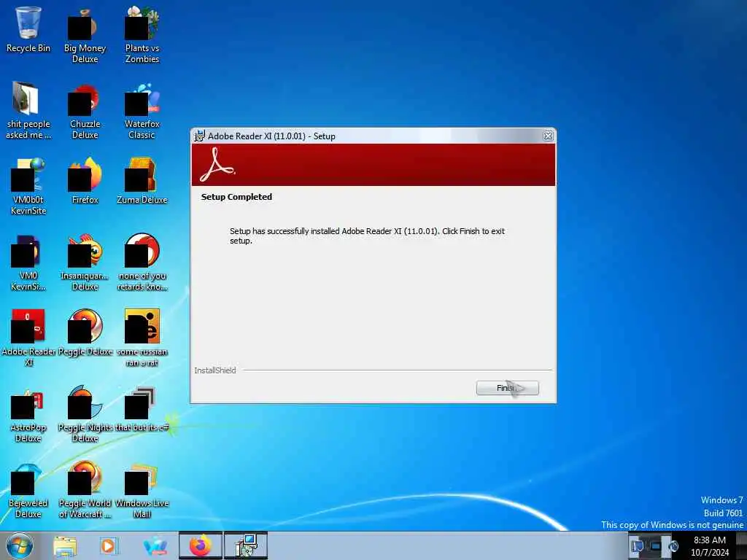Select the 'that but its c#' desktop icon

point(142,408)
